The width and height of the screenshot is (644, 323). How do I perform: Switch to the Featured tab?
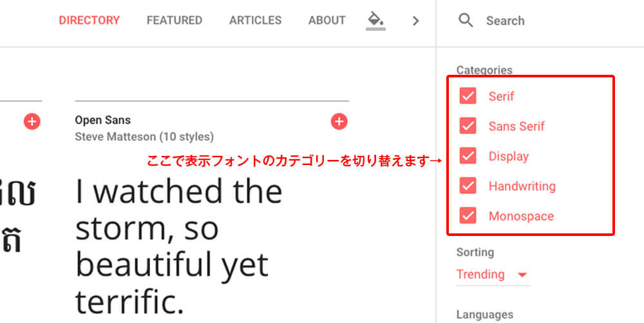[174, 20]
